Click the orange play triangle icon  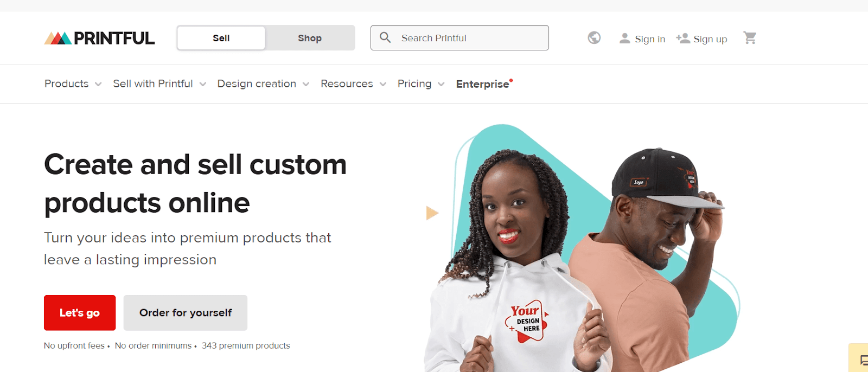pyautogui.click(x=432, y=213)
